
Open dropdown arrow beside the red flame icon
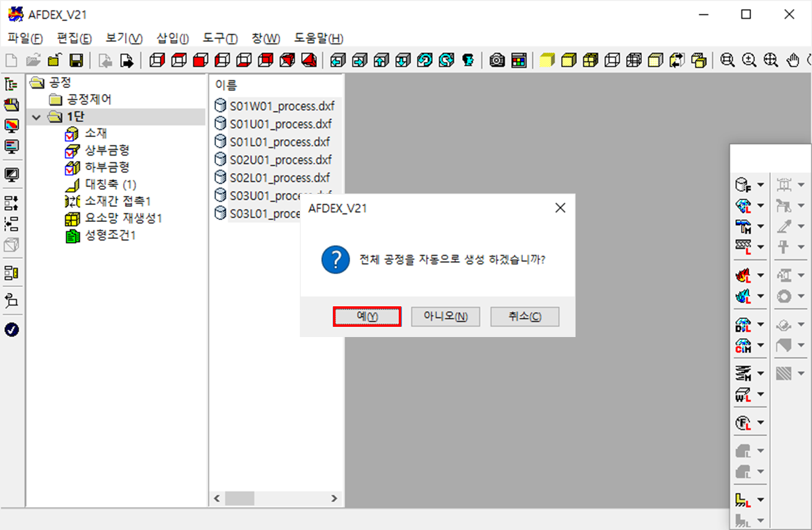760,276
